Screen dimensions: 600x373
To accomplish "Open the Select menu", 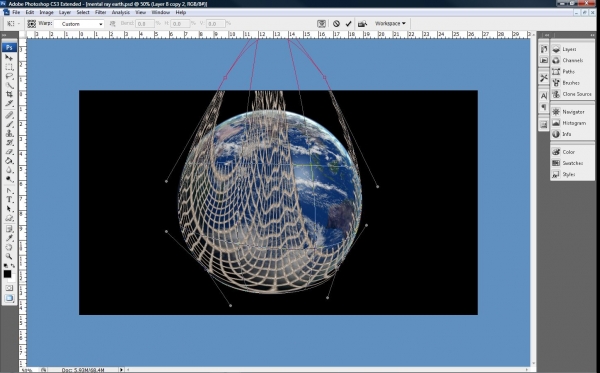I will pyautogui.click(x=83, y=12).
